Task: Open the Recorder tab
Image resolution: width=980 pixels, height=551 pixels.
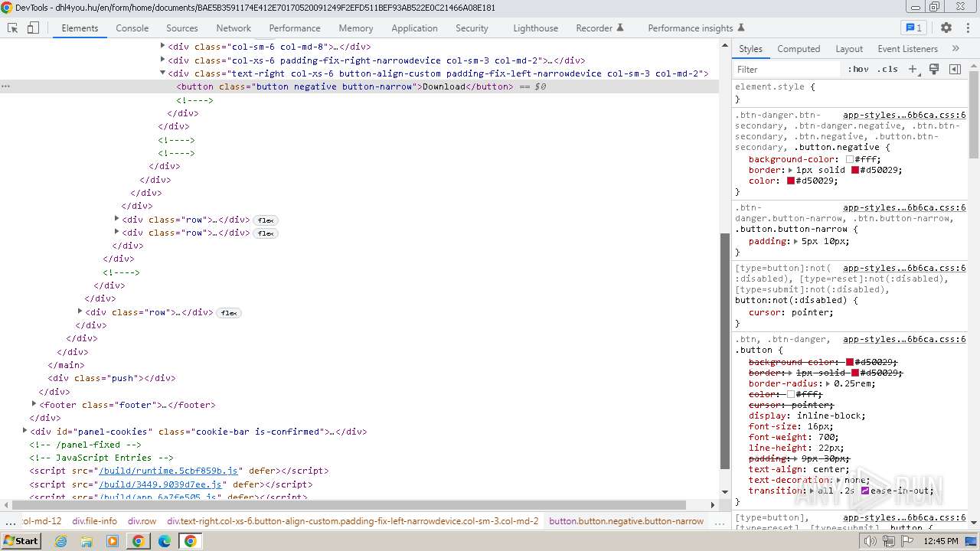Action: 599,28
